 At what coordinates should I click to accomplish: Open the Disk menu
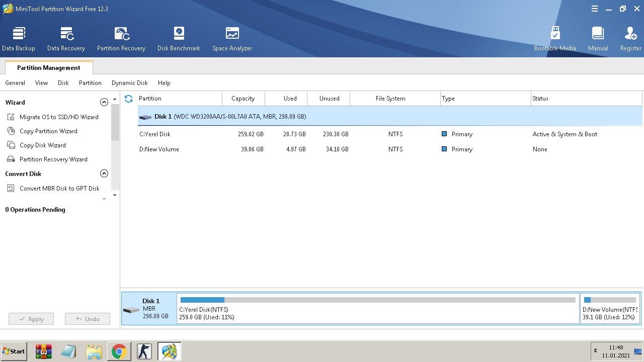(x=63, y=83)
